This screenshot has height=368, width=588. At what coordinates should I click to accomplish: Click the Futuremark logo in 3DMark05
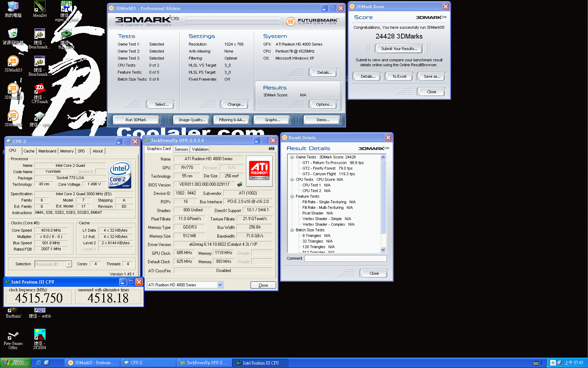tap(312, 21)
